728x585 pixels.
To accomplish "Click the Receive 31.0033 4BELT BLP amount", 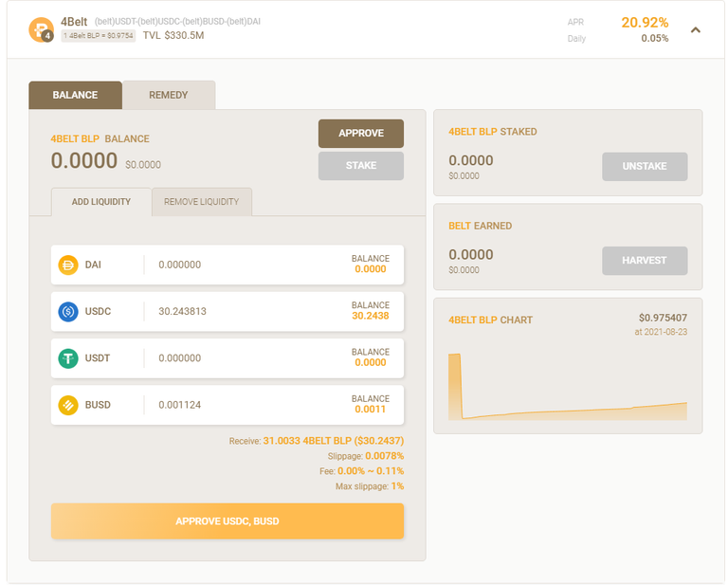I will [334, 441].
